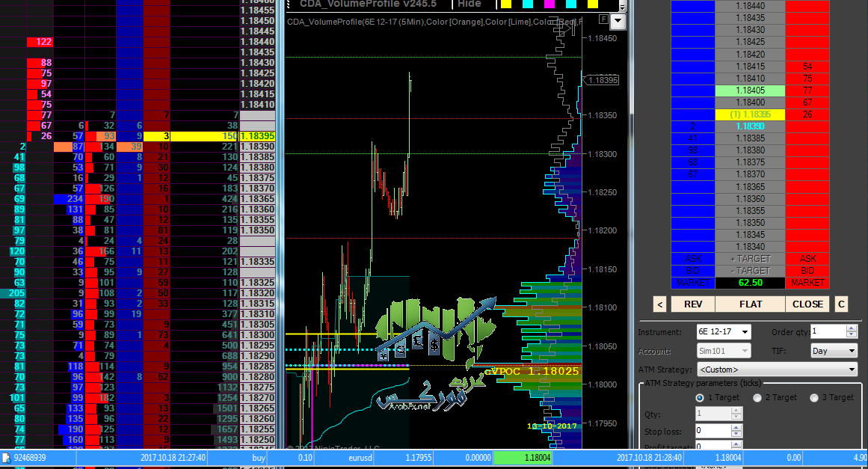Select the 2 Target radio button

[757, 398]
